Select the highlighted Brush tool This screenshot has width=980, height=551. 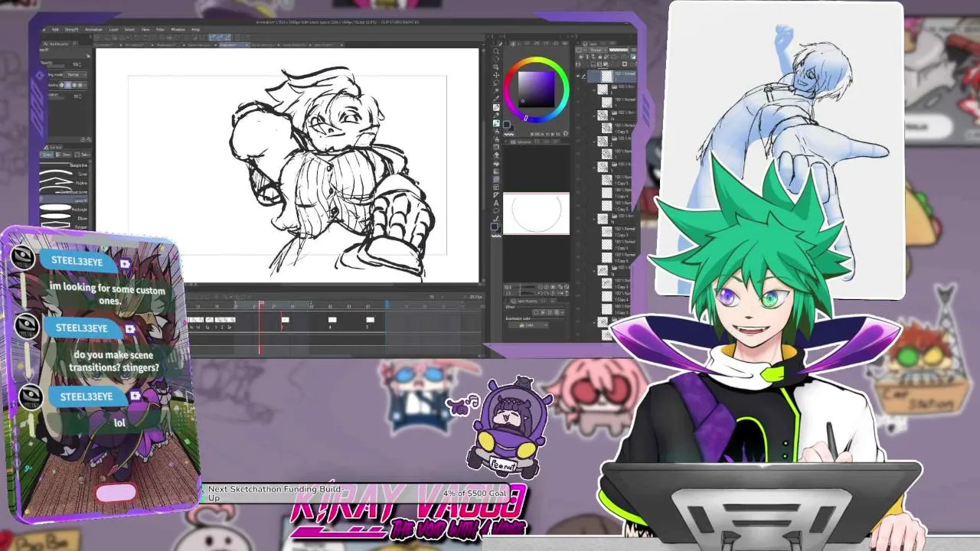tap(496, 123)
